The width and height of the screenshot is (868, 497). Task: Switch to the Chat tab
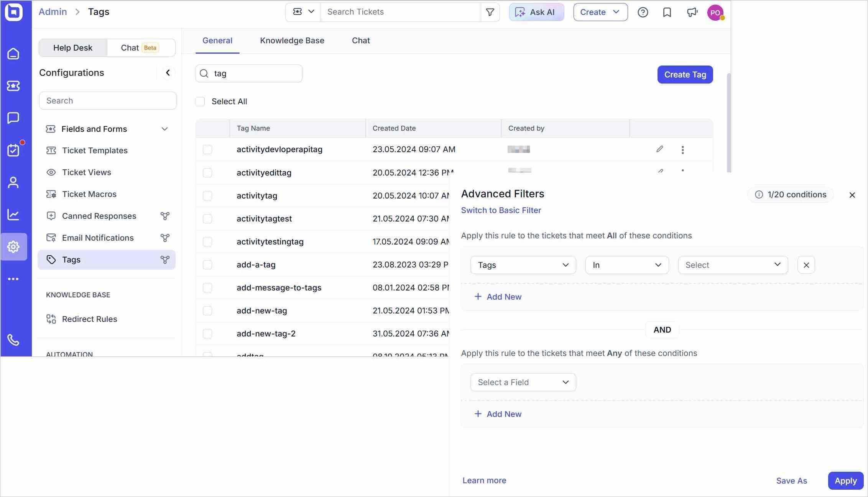361,41
